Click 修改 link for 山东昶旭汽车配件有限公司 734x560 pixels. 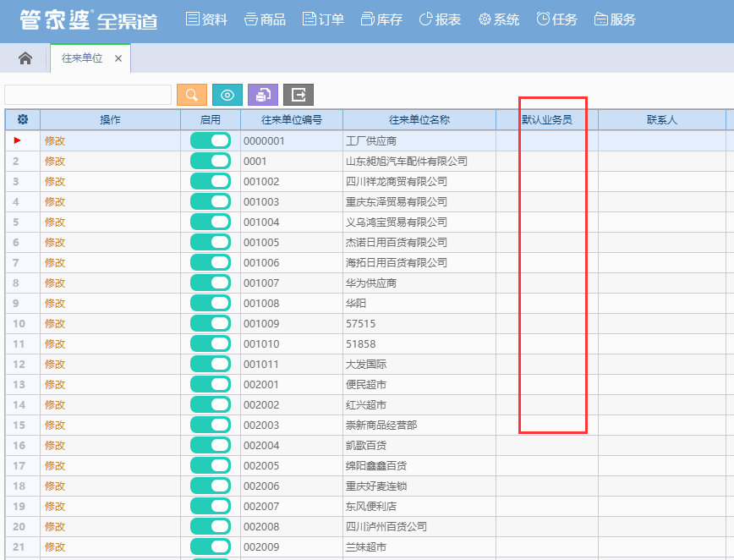coord(55,161)
